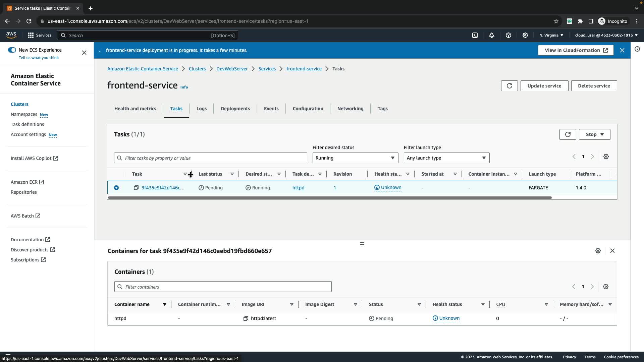This screenshot has width=644, height=362.
Task: Click the refresh icon beside Update service
Action: click(x=509, y=86)
